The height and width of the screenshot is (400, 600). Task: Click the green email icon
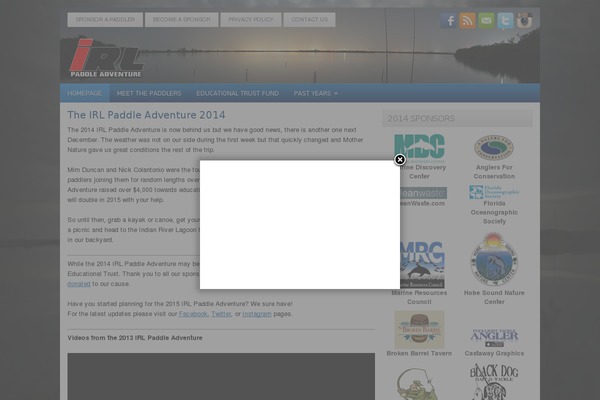(486, 20)
